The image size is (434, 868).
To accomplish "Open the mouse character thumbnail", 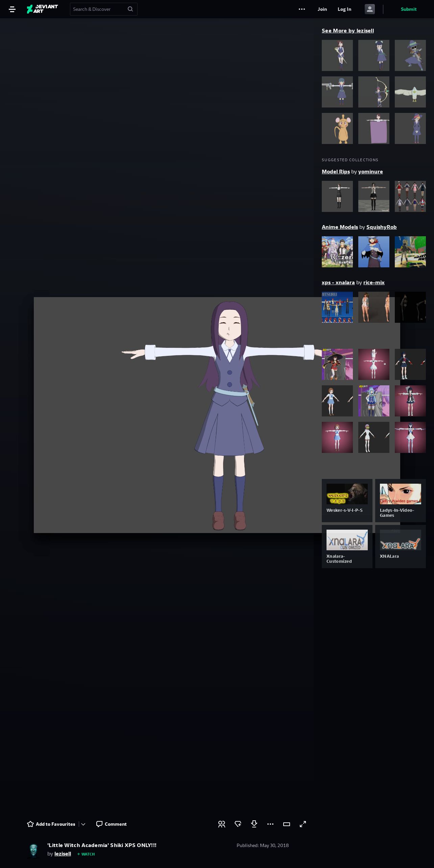I will (x=337, y=128).
